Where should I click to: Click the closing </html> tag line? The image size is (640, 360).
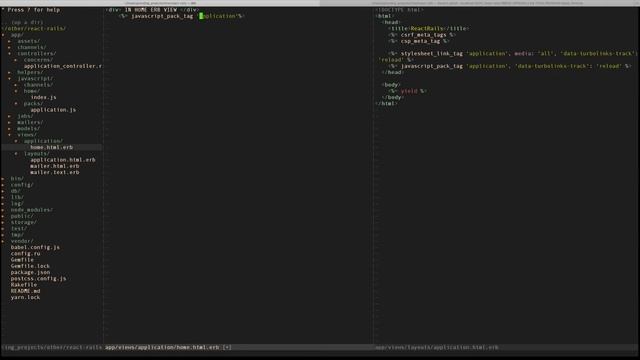[386, 104]
